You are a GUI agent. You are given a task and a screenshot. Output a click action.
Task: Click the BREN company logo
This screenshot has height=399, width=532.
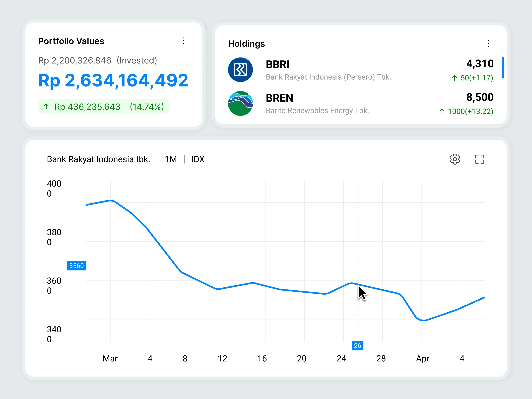[240, 103]
